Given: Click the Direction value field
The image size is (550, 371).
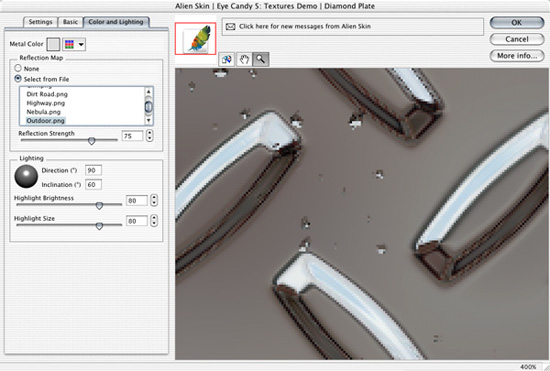Looking at the screenshot, I should click(93, 170).
